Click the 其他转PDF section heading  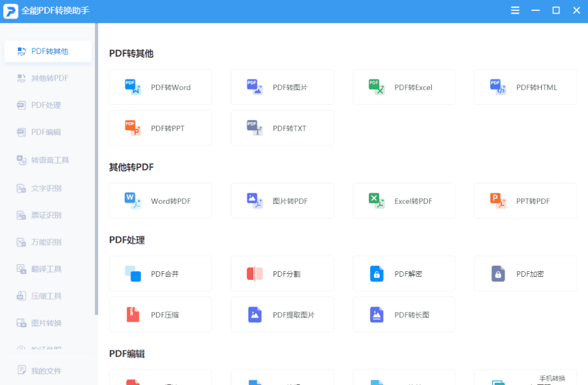(131, 167)
